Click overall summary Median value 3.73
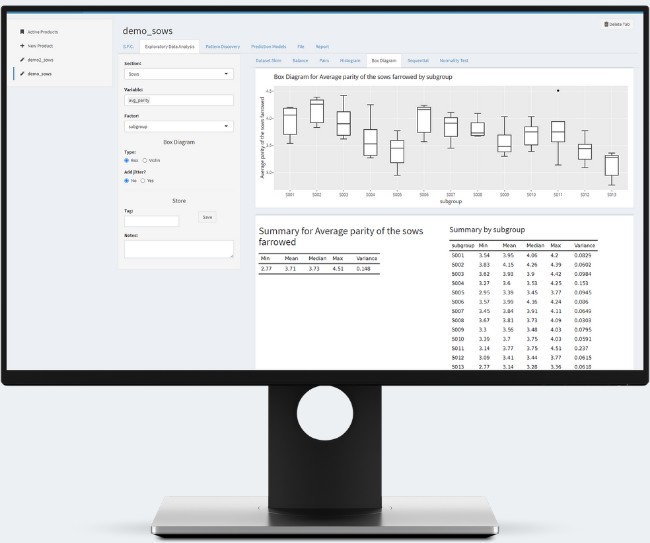Image resolution: width=650 pixels, height=543 pixels. click(x=314, y=269)
